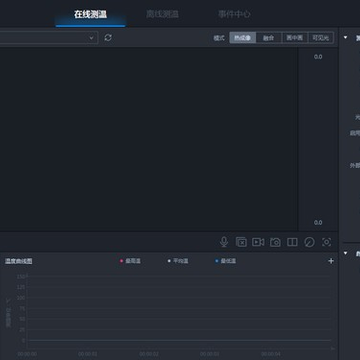Image resolution: width=360 pixels, height=360 pixels.
Task: Select 融合 mode button
Action: tap(269, 38)
